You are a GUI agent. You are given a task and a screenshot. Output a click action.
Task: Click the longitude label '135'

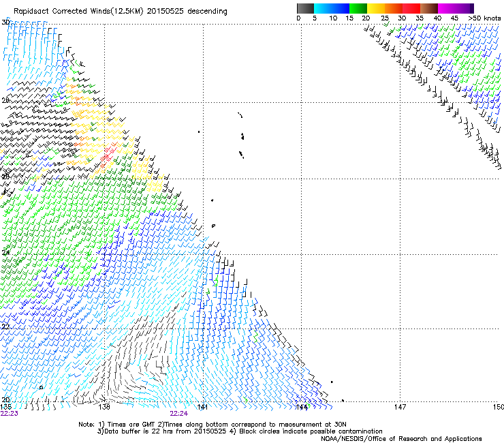6,407
